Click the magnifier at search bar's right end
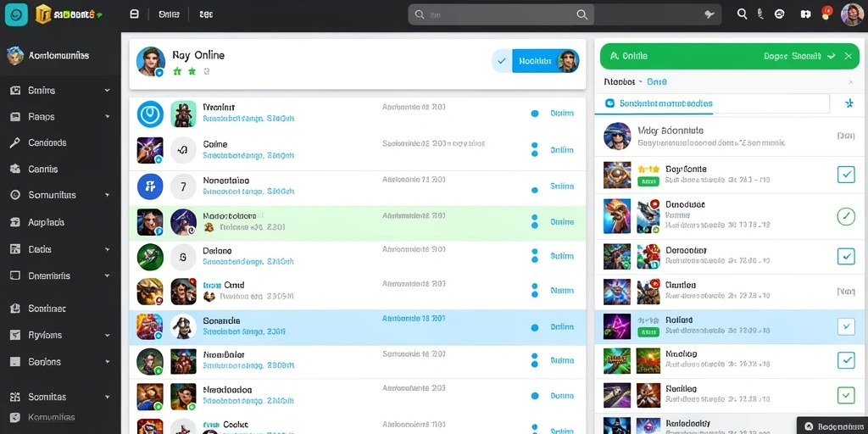Viewport: 868px width, 434px height. tap(581, 15)
